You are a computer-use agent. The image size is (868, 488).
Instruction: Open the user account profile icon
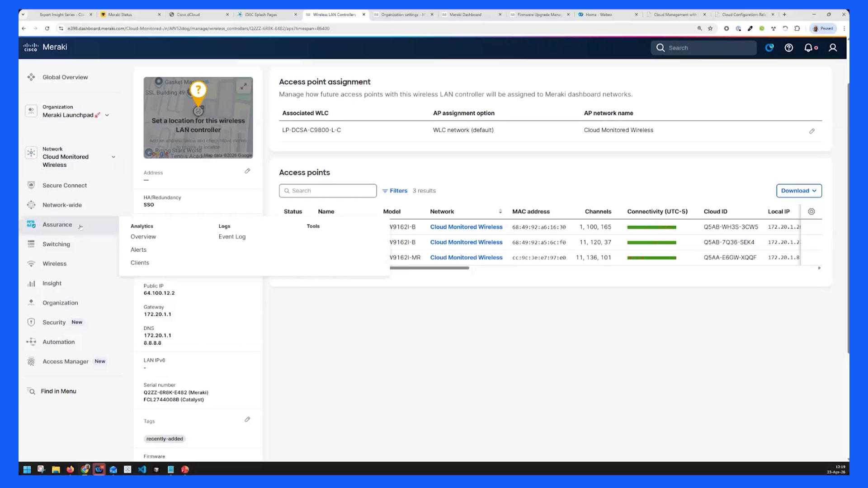click(x=833, y=48)
